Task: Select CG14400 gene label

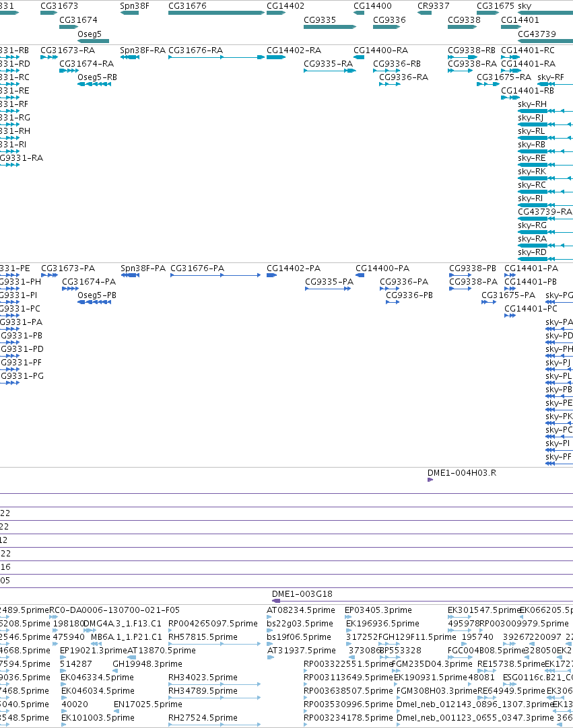Action: coord(372,6)
